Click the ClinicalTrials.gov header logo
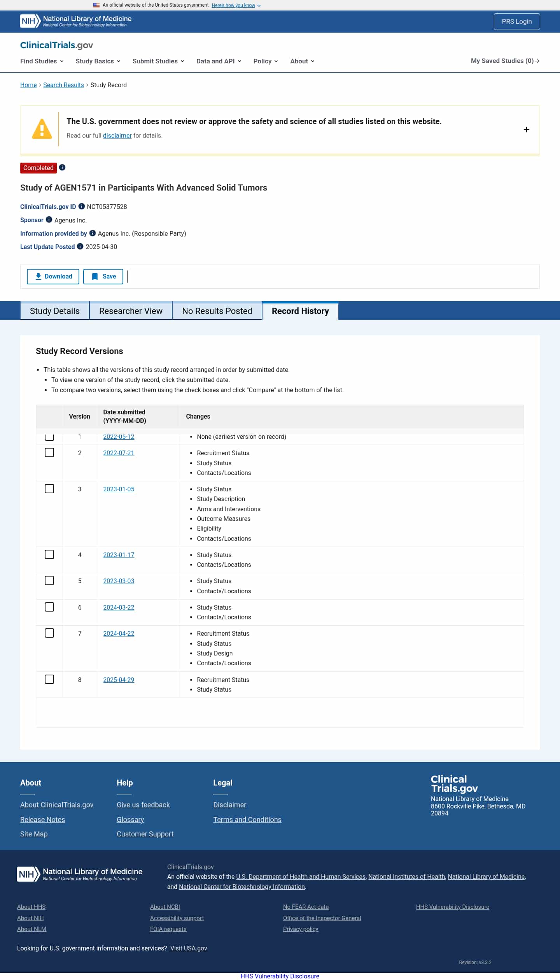 coord(57,45)
